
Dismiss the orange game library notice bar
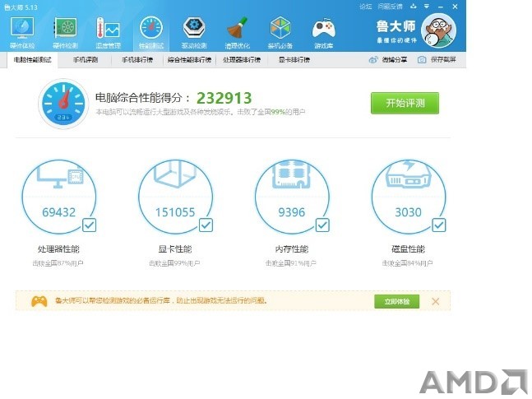tap(436, 302)
